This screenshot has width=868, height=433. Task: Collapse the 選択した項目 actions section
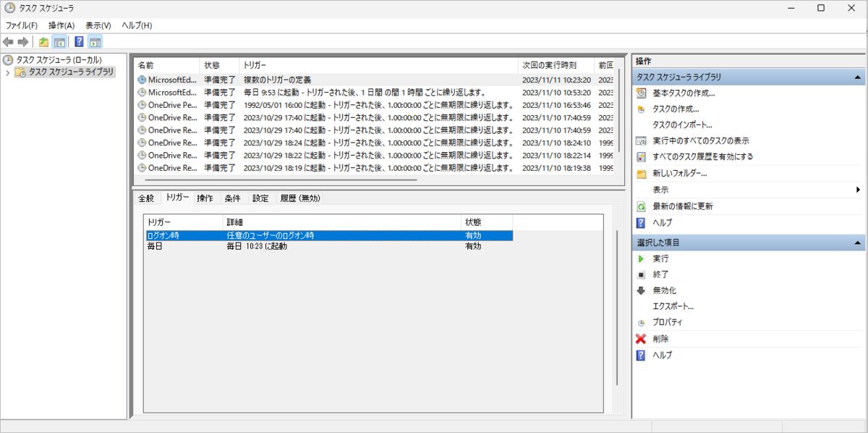(x=857, y=243)
